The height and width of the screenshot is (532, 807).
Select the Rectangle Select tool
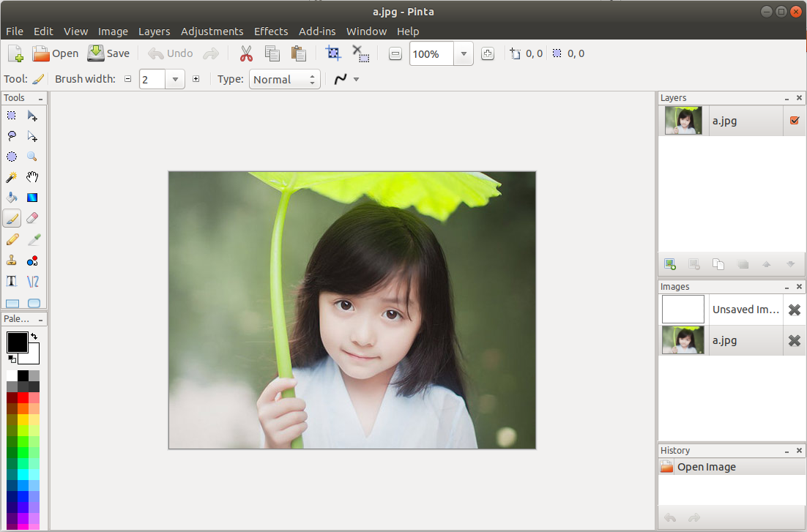(11, 116)
